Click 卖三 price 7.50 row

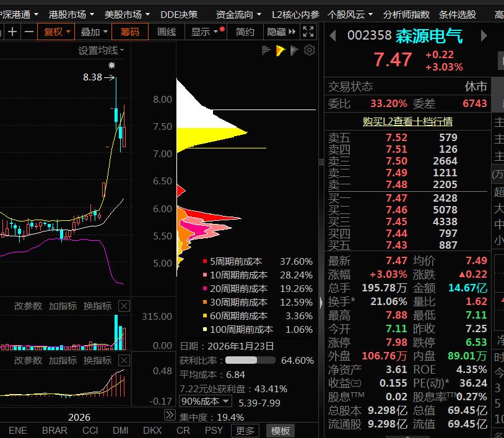point(407,161)
